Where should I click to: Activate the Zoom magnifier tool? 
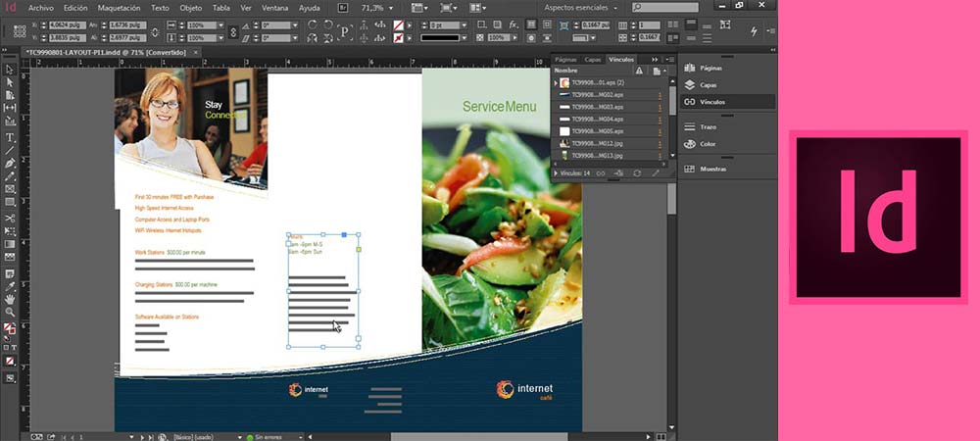coord(10,311)
